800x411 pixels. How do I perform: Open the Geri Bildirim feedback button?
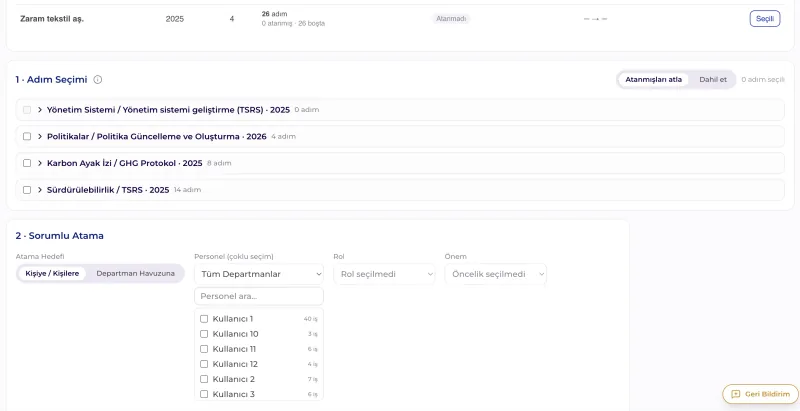760,394
